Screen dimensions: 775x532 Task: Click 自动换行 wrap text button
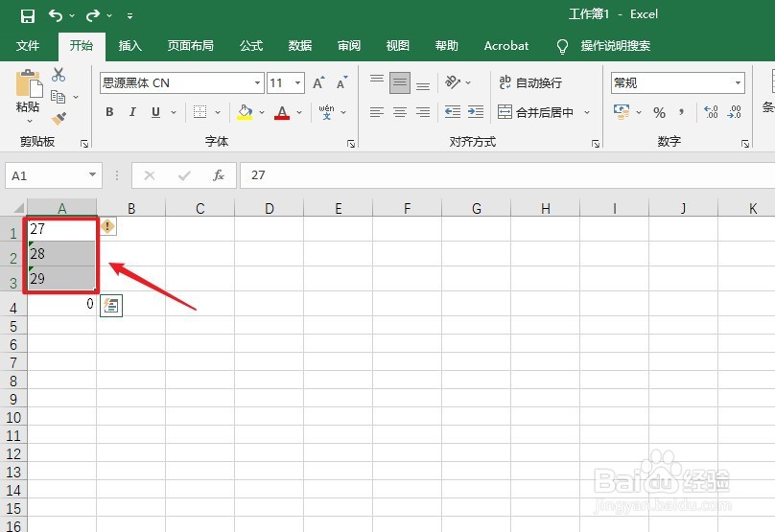point(530,82)
